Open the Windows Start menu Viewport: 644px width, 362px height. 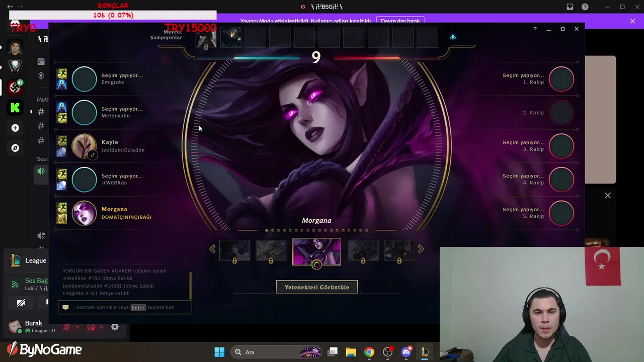[219, 352]
